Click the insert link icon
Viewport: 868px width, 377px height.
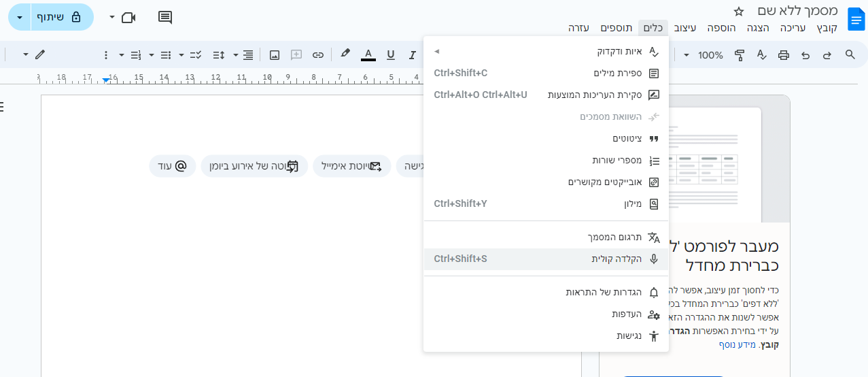point(317,55)
